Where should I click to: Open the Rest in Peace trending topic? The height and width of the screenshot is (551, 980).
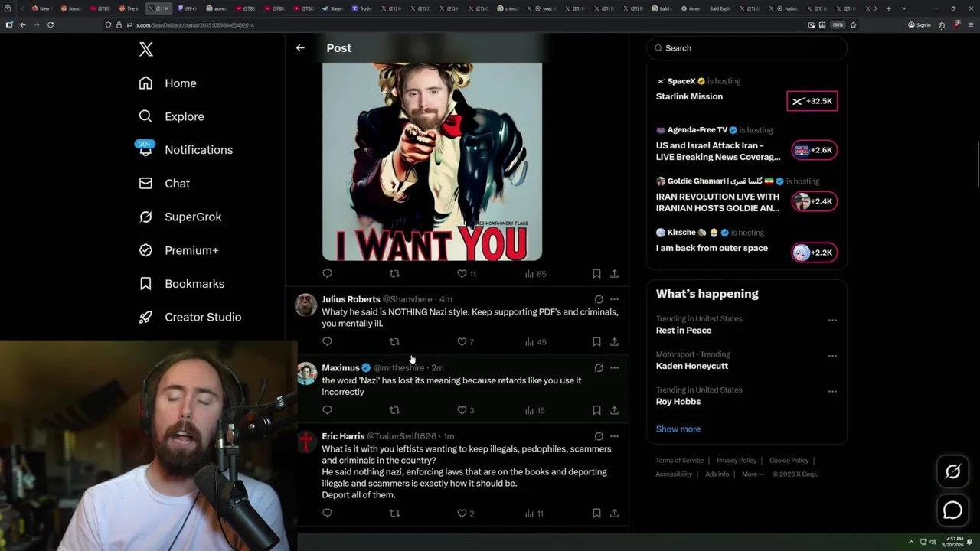pyautogui.click(x=684, y=331)
